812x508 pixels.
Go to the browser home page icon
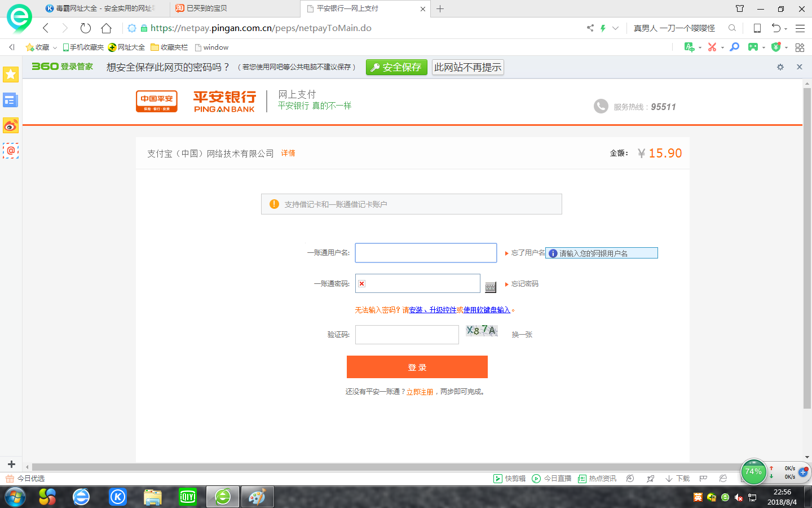point(106,28)
